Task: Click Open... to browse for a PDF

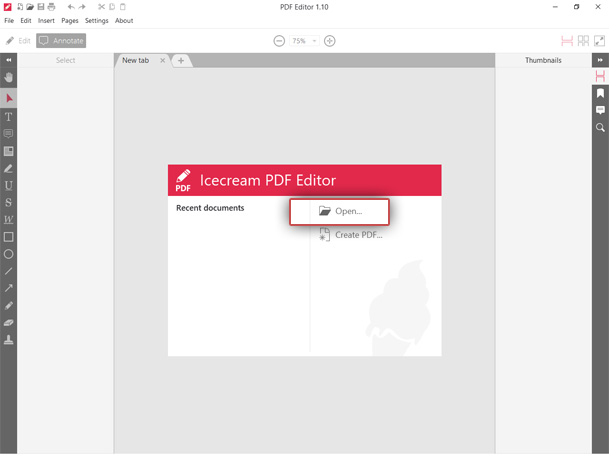Action: (339, 212)
